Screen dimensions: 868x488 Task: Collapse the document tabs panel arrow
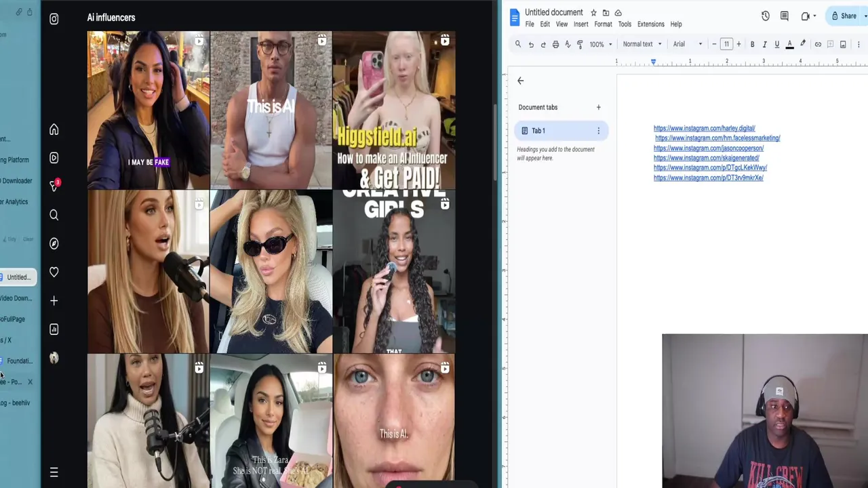coord(521,81)
